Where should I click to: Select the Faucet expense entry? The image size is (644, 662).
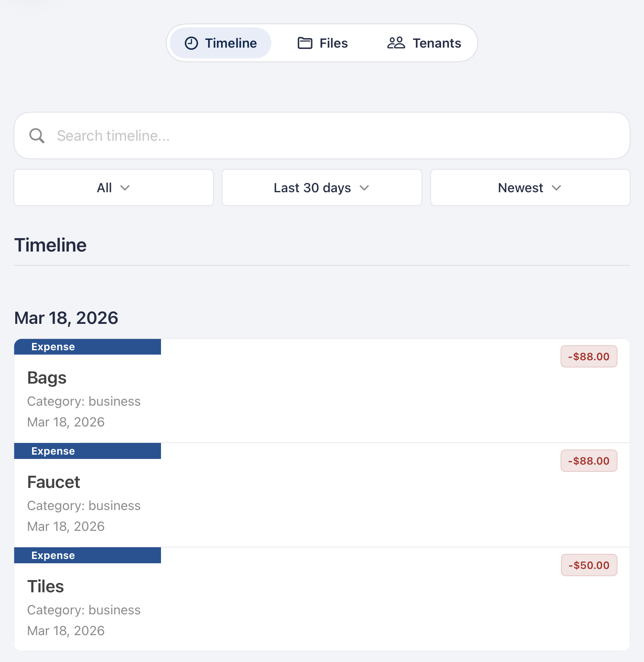pyautogui.click(x=322, y=494)
